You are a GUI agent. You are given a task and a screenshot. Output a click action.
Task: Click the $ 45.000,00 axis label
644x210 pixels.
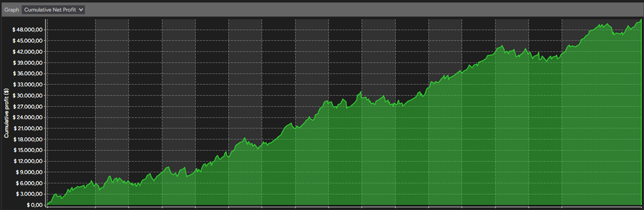pyautogui.click(x=29, y=41)
